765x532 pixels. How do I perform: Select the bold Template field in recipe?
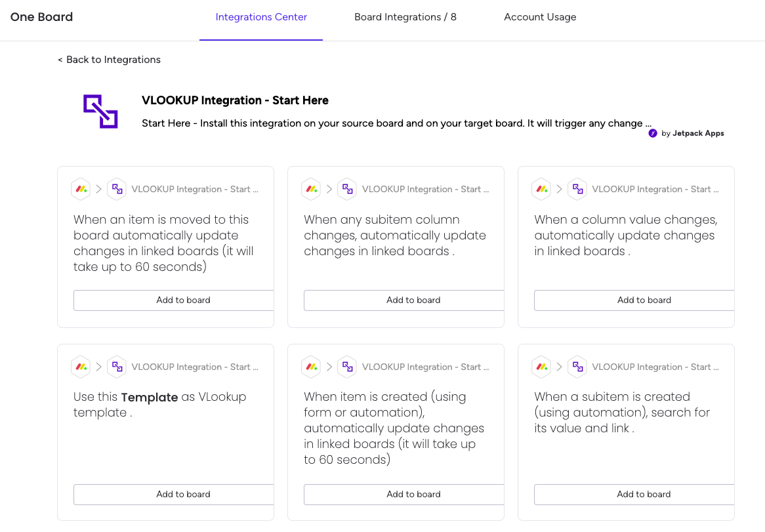coord(150,398)
